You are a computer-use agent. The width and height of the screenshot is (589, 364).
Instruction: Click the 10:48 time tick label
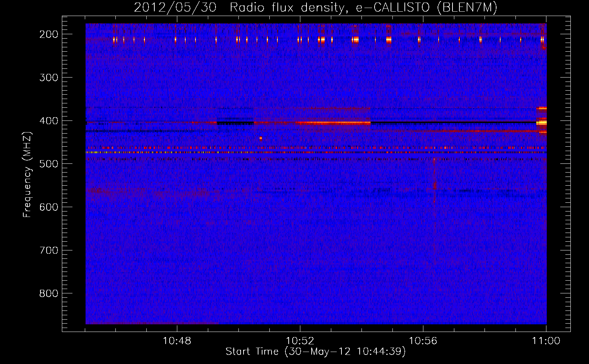pos(177,341)
